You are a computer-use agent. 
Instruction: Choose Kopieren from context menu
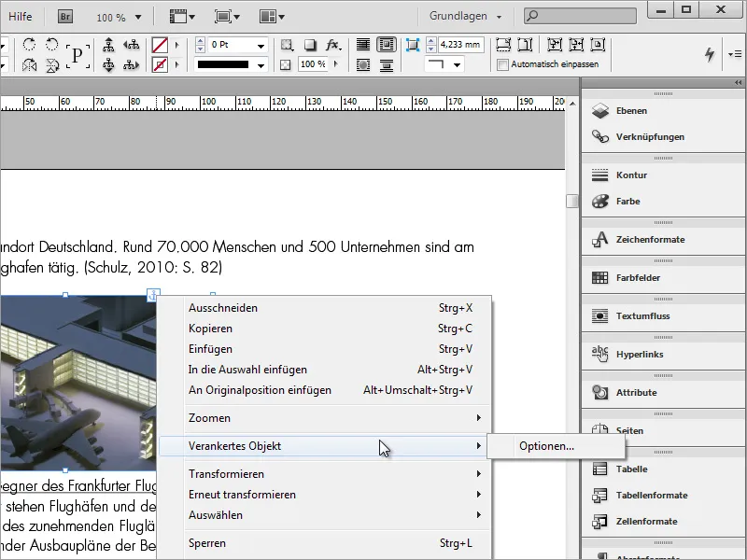pos(325,329)
